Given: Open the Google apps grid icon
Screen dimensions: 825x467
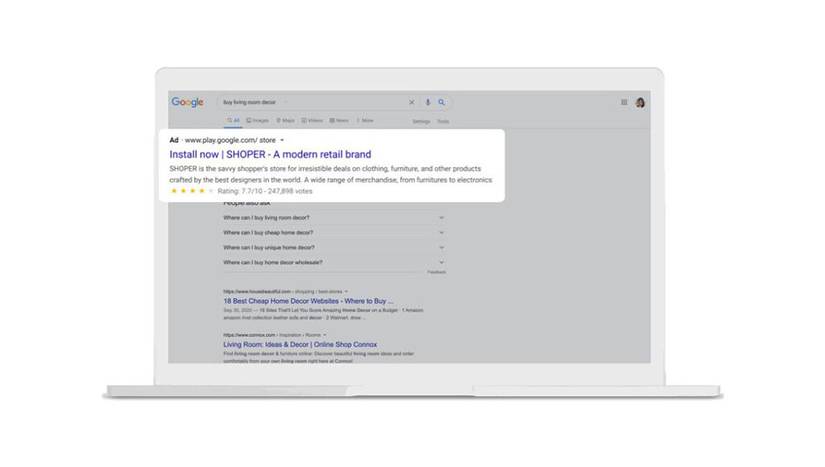Looking at the screenshot, I should click(x=624, y=102).
